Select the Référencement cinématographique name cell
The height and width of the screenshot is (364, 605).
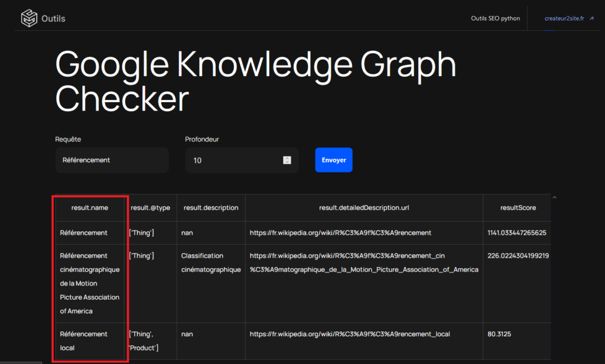click(x=90, y=283)
